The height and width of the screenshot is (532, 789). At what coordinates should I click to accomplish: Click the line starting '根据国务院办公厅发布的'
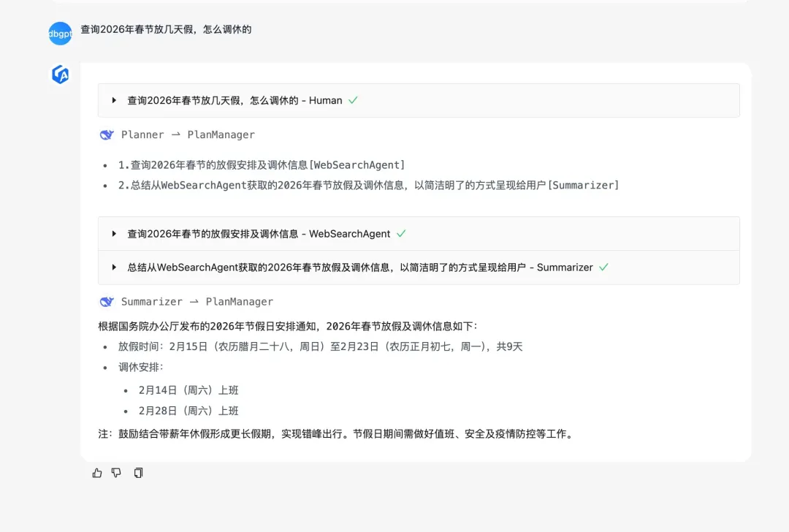pyautogui.click(x=288, y=326)
